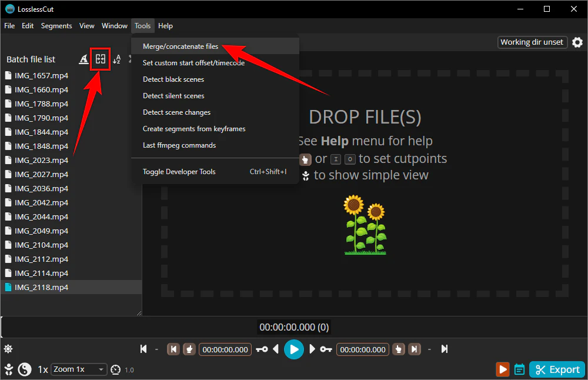Close the Tools menu
The image size is (588, 380).
click(142, 26)
